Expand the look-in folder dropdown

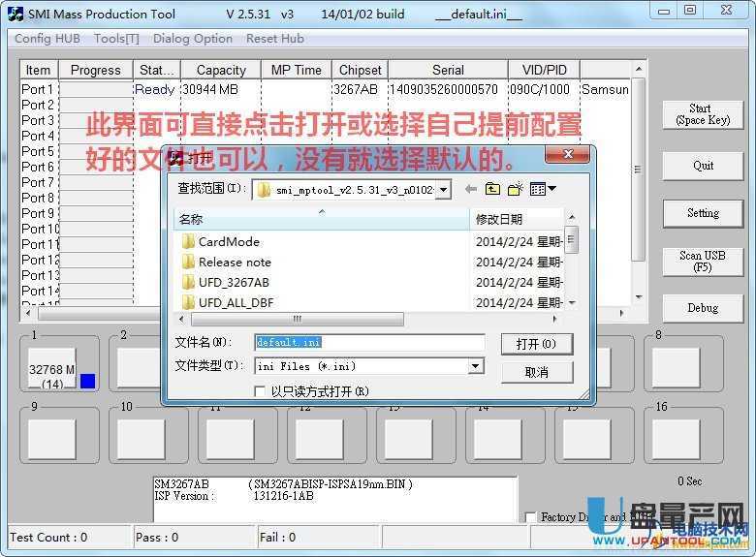pyautogui.click(x=443, y=190)
